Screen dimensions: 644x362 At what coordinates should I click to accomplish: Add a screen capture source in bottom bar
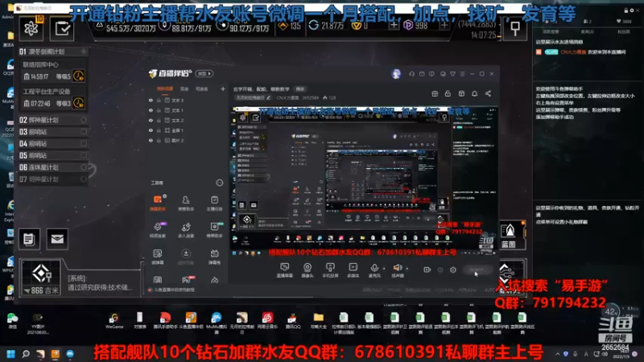click(284, 270)
